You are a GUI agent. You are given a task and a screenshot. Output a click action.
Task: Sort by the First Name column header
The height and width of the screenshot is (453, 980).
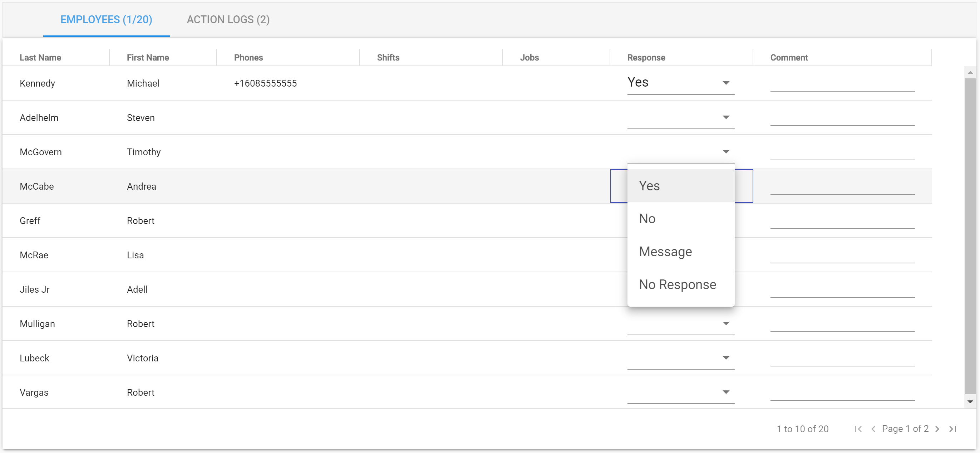pyautogui.click(x=148, y=58)
